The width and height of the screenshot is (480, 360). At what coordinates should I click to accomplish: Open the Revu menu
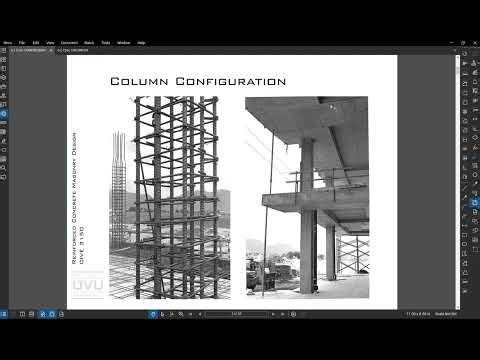click(x=7, y=43)
